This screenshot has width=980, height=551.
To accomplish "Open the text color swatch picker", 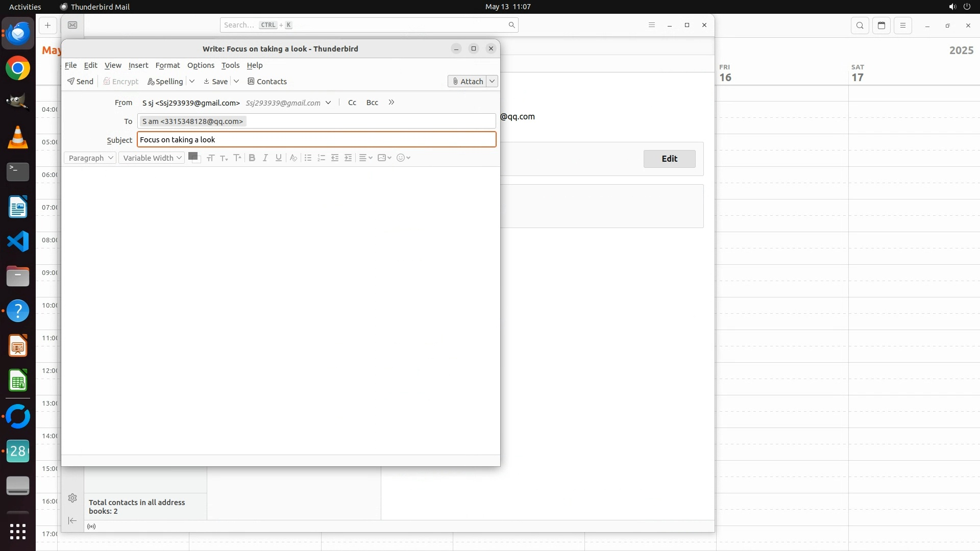I will pos(193,157).
